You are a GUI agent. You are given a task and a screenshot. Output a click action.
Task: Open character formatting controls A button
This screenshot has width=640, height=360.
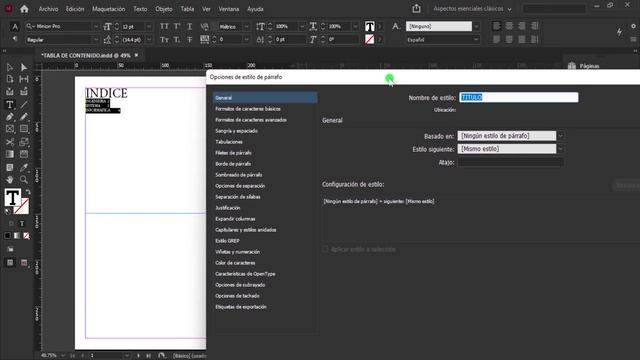(x=15, y=27)
